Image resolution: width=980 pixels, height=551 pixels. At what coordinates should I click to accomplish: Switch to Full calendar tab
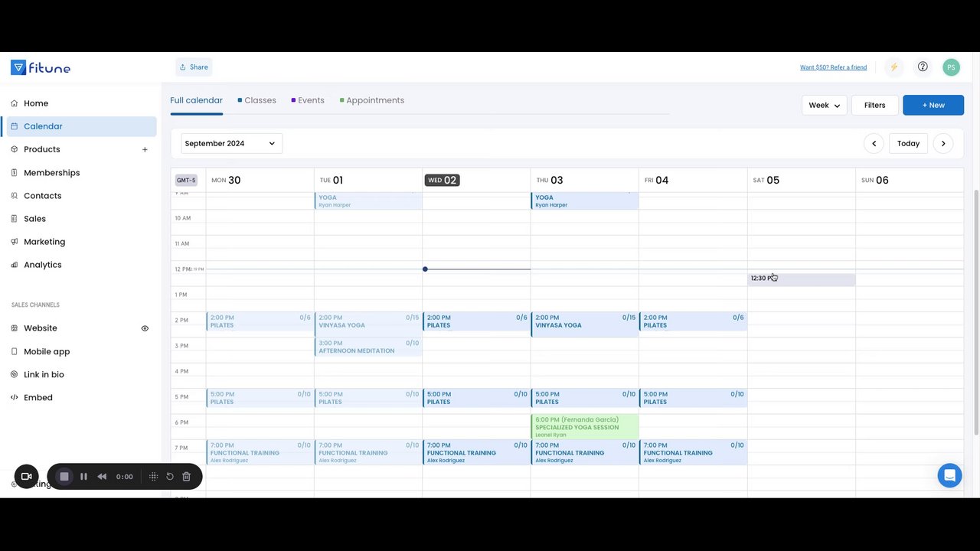point(196,100)
